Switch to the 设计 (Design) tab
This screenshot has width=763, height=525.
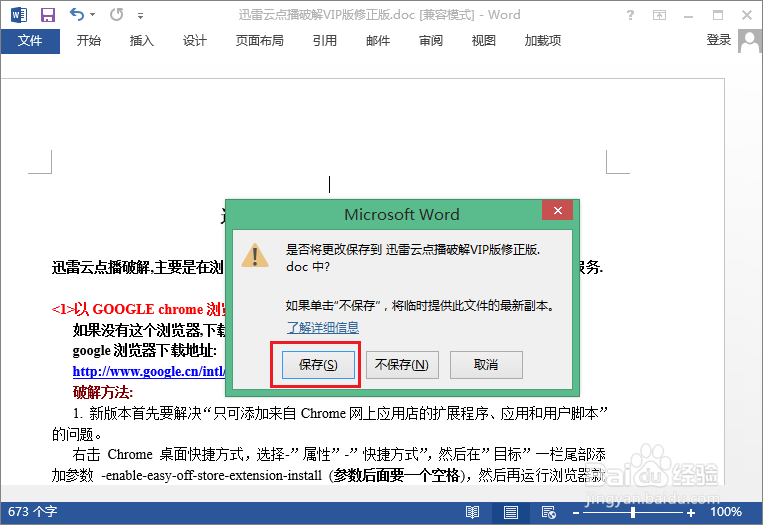(195, 41)
